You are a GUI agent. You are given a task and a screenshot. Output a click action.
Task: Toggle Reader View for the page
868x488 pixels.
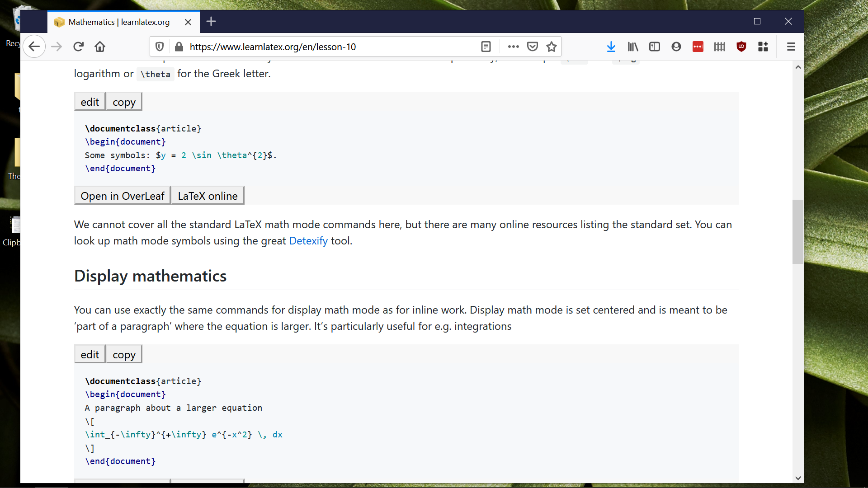click(x=486, y=47)
